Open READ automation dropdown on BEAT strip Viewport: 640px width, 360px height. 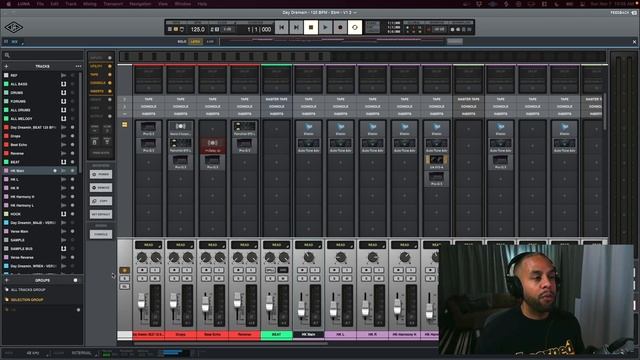[x=276, y=245]
